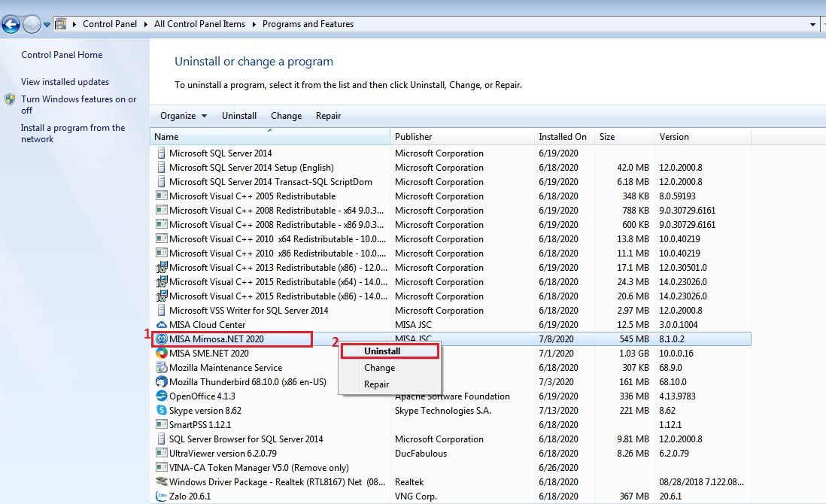Image resolution: width=826 pixels, height=504 pixels.
Task: Open recent pages dropdown beside navigation arrows
Action: click(x=47, y=24)
